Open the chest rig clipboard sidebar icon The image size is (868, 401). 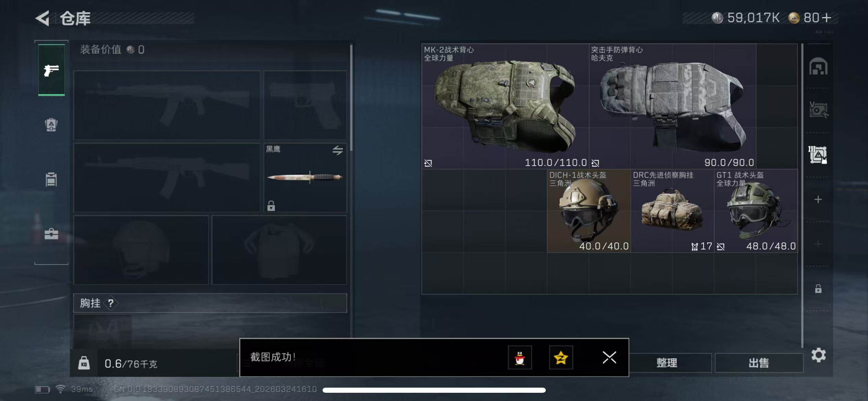coord(51,179)
